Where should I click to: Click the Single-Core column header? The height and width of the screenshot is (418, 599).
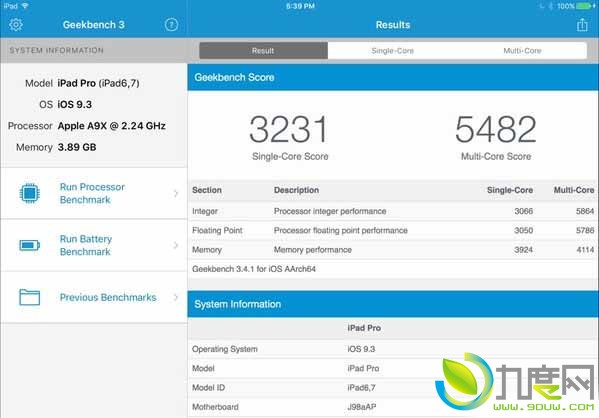tap(510, 190)
